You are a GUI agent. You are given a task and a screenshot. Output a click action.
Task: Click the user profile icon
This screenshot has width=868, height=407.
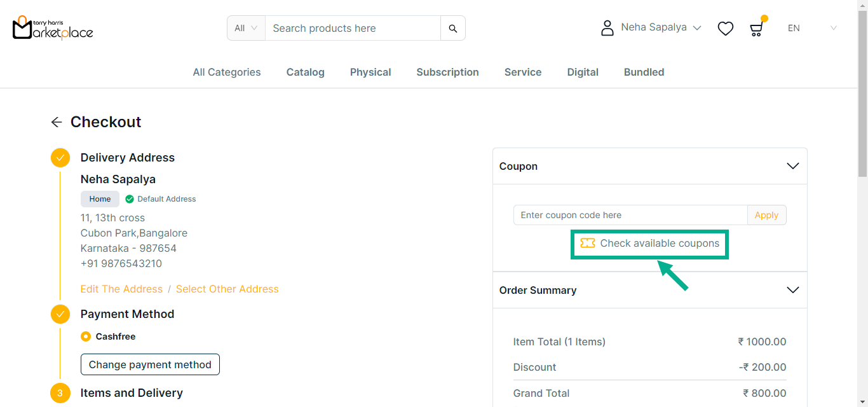[x=607, y=28]
